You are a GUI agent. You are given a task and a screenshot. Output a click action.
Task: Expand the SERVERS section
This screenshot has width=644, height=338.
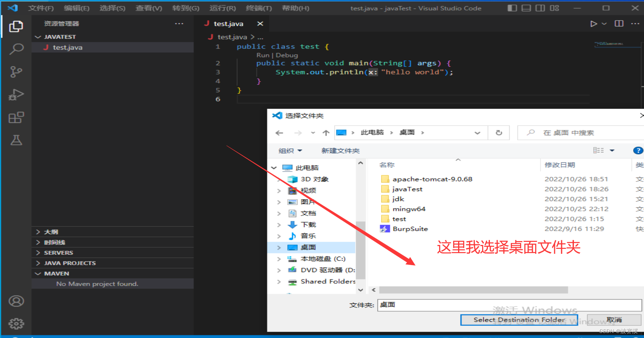(x=112, y=253)
